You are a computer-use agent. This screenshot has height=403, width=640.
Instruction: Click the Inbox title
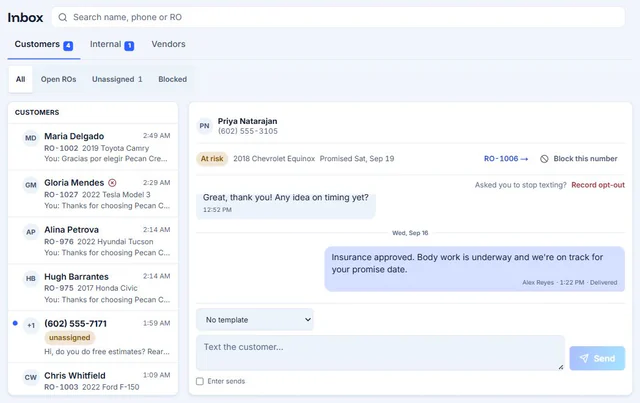(25, 18)
